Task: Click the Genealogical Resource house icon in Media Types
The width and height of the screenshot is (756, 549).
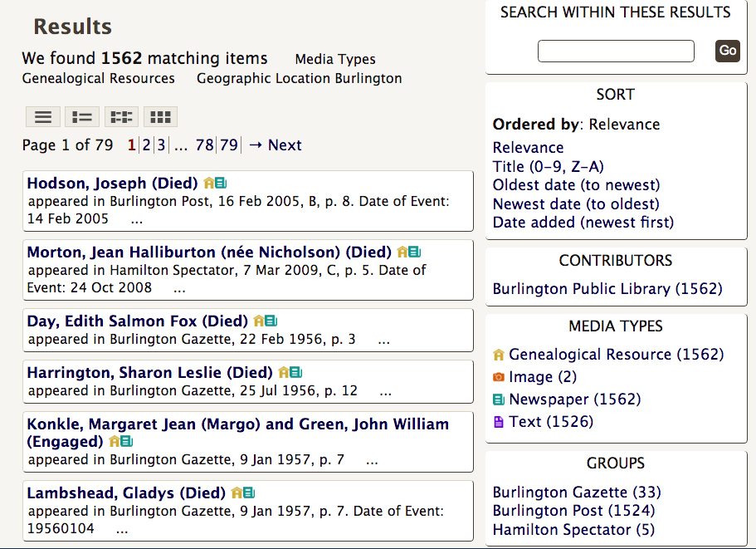Action: (x=499, y=355)
